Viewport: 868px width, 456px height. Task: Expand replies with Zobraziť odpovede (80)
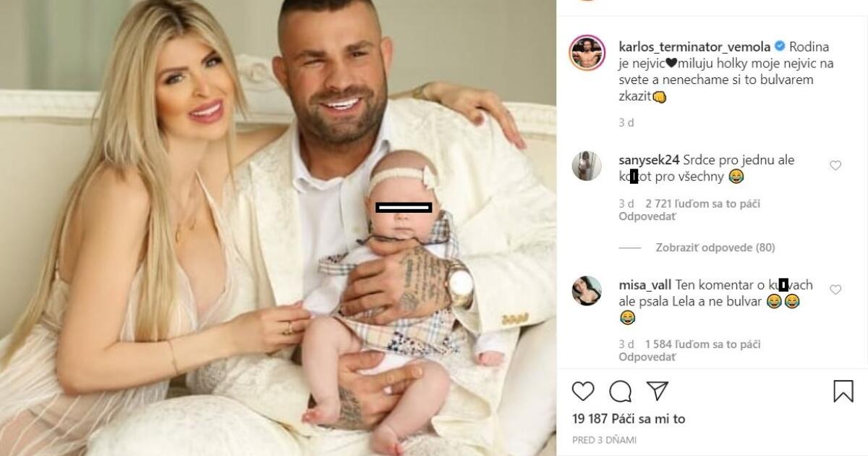click(715, 248)
